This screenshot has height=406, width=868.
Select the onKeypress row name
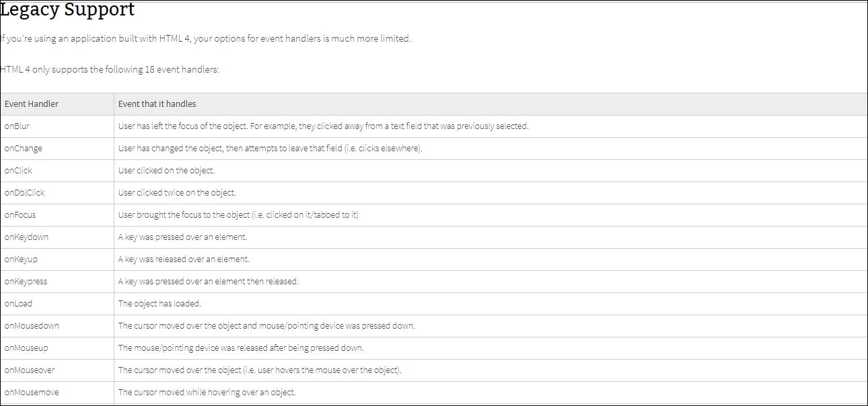pos(26,281)
